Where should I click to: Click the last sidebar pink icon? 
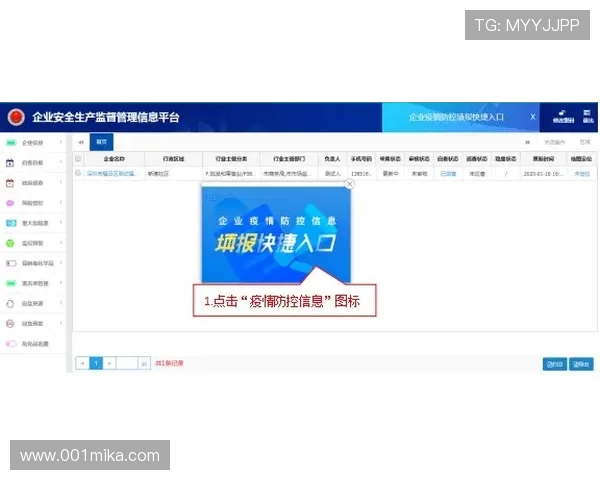(x=11, y=344)
